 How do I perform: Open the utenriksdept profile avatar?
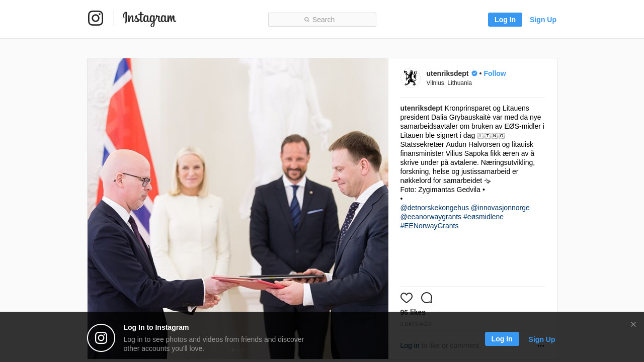point(411,78)
